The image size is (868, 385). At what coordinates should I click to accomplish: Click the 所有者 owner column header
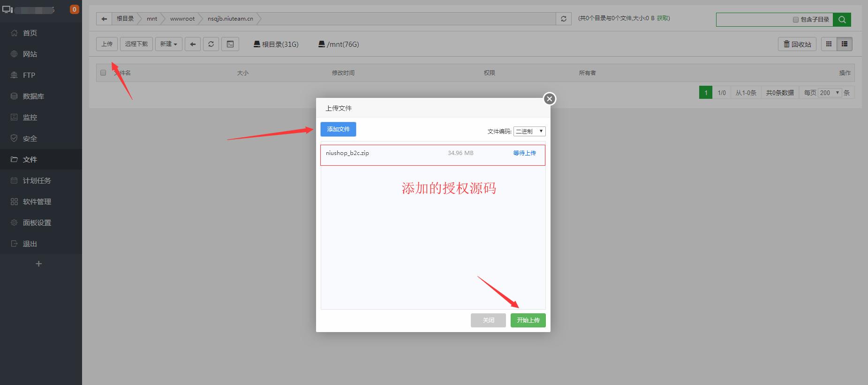(588, 73)
